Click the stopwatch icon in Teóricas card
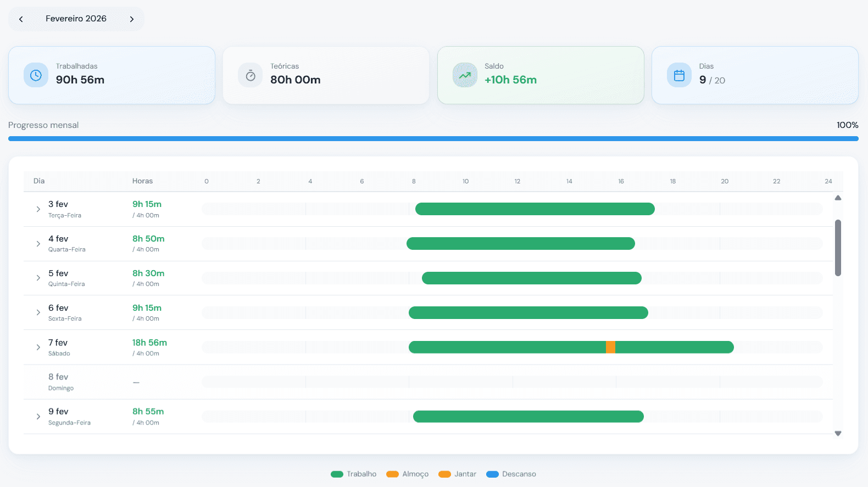The height and width of the screenshot is (487, 868). click(x=251, y=75)
